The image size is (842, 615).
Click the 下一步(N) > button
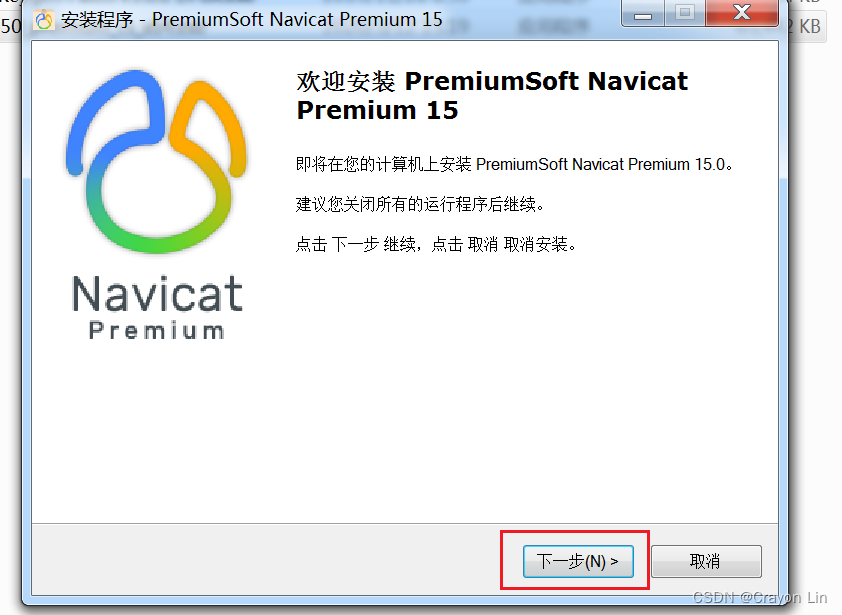[578, 561]
